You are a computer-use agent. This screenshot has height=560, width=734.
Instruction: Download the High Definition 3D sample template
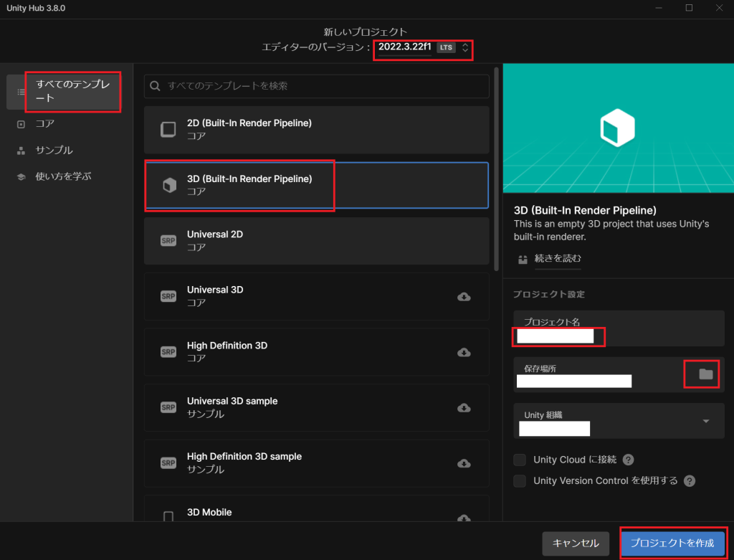[x=464, y=463]
